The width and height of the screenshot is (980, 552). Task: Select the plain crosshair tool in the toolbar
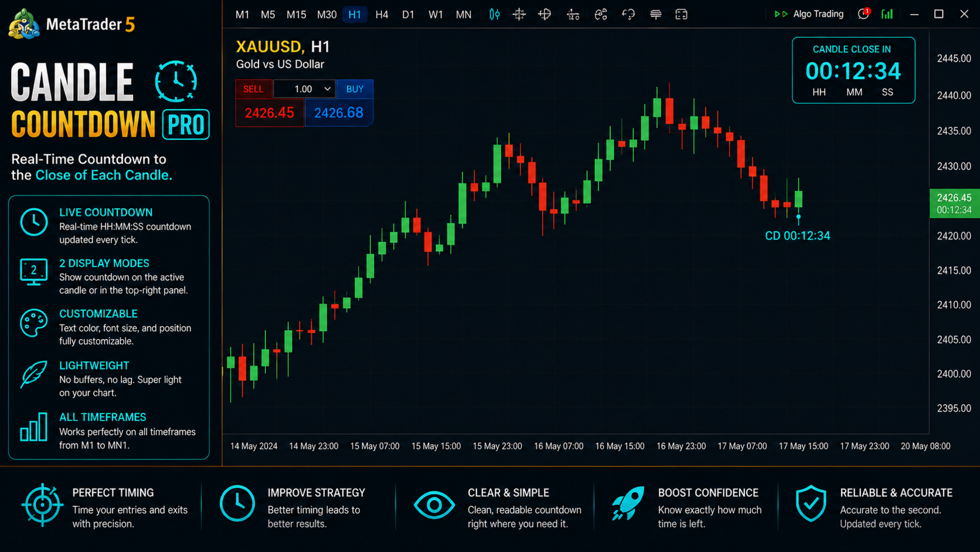(519, 14)
